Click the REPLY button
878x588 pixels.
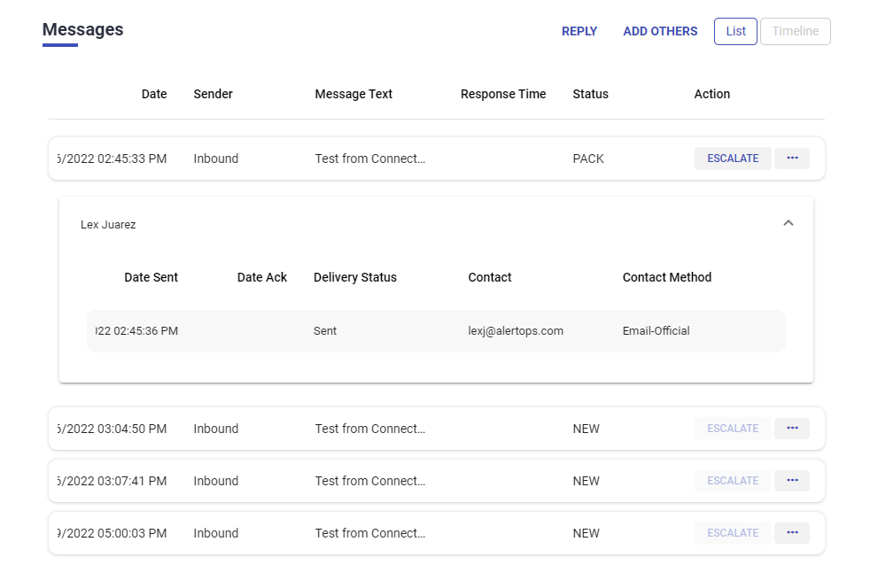click(579, 31)
